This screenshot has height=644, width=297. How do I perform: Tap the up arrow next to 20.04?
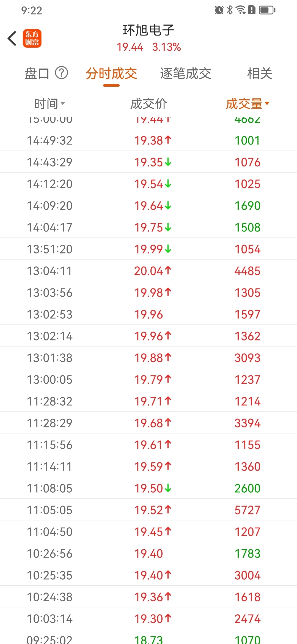[168, 271]
